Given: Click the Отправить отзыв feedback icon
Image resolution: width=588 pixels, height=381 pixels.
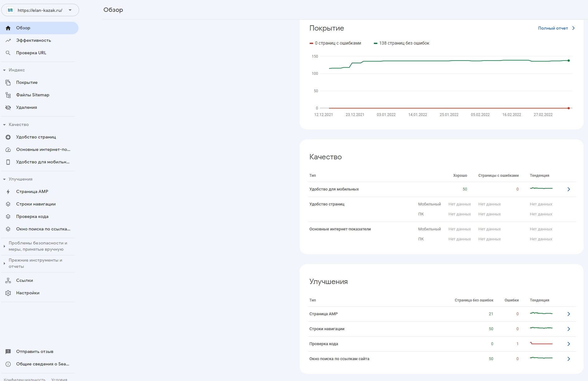Looking at the screenshot, I should (8, 352).
